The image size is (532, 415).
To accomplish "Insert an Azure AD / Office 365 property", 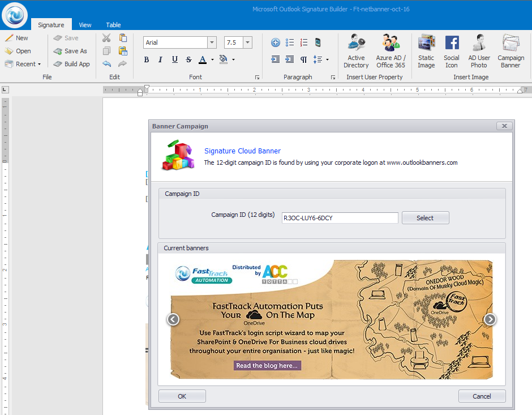I will pos(391,52).
